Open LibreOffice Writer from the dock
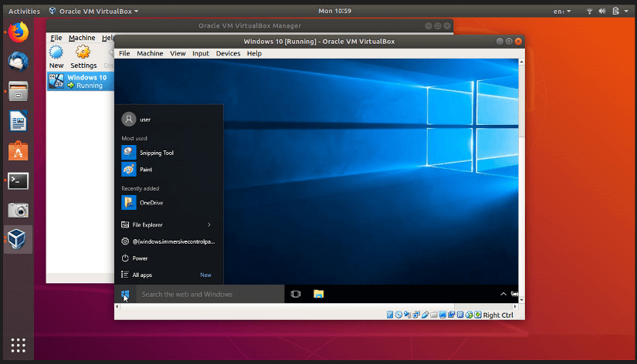Image resolution: width=637 pixels, height=364 pixels. [x=19, y=121]
